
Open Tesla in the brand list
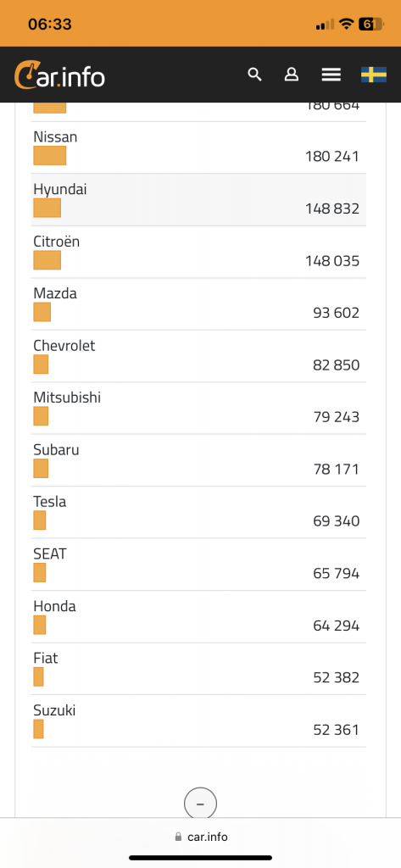198,513
